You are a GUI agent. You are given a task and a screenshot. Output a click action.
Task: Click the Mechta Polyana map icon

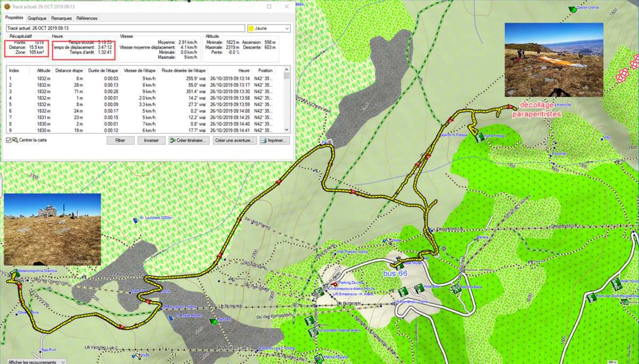[318, 358]
